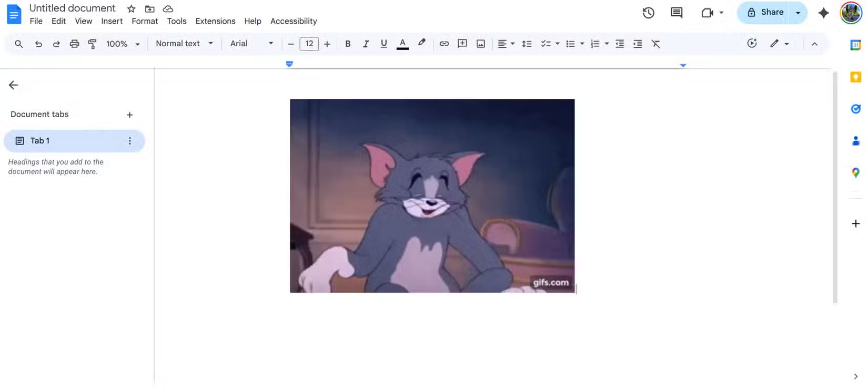Click the clear formatting icon

(x=655, y=44)
